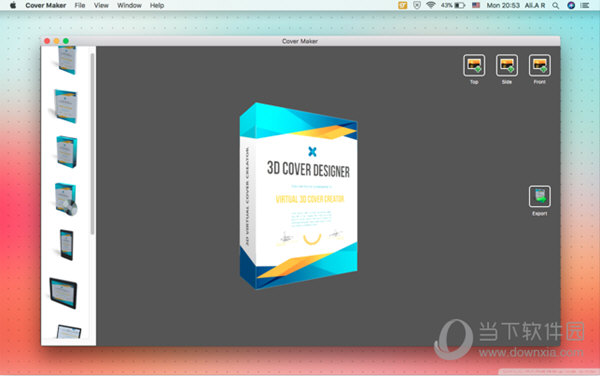This screenshot has height=376, width=600.
Task: Click the template sidebar scrollbar
Action: [92, 143]
